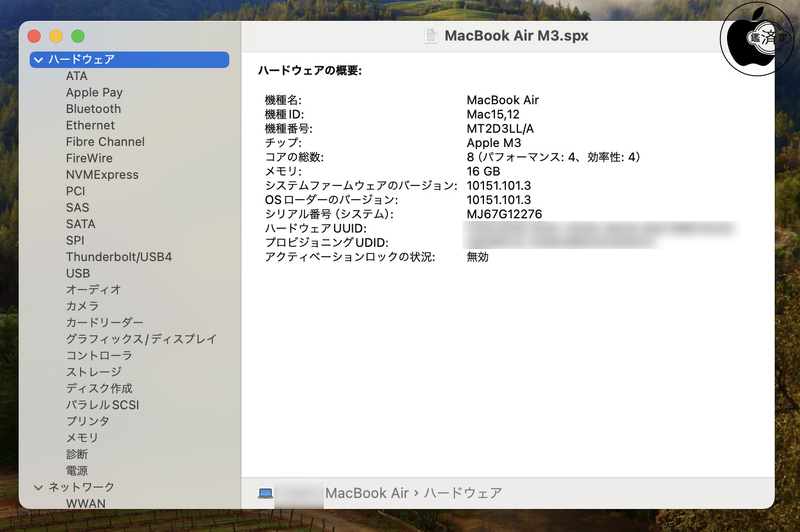Click the core count value 8 (パフォーマンス: 4…)
The width and height of the screenshot is (800, 532).
553,157
